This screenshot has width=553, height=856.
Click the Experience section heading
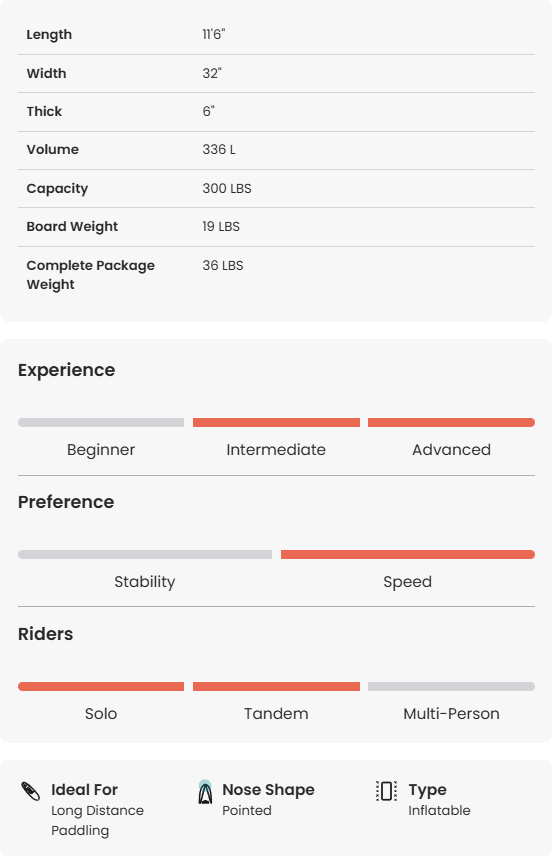click(67, 370)
